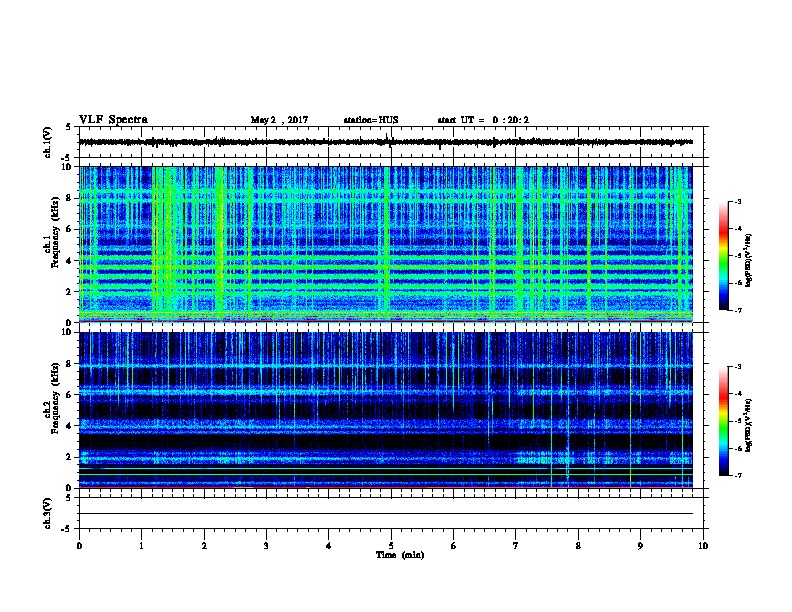Click inside the ch.2 spectrogram plot
The width and height of the screenshot is (792, 612).
click(386, 410)
